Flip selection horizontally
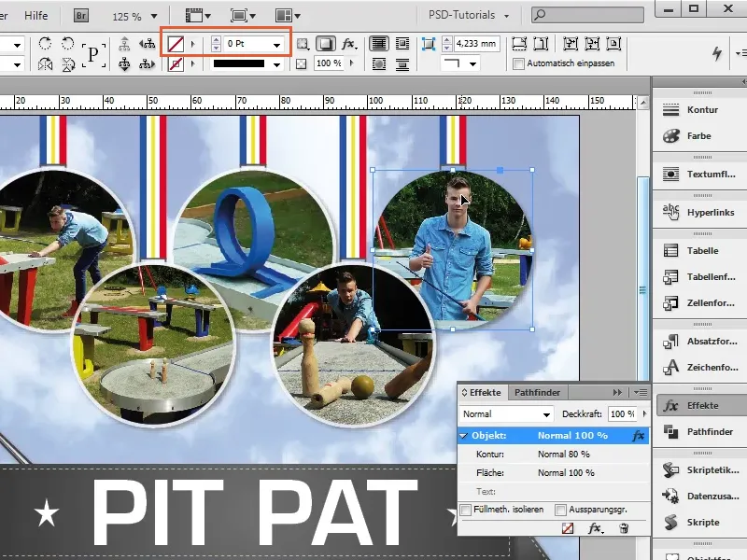Viewport: 747px width, 560px height. pyautogui.click(x=45, y=63)
